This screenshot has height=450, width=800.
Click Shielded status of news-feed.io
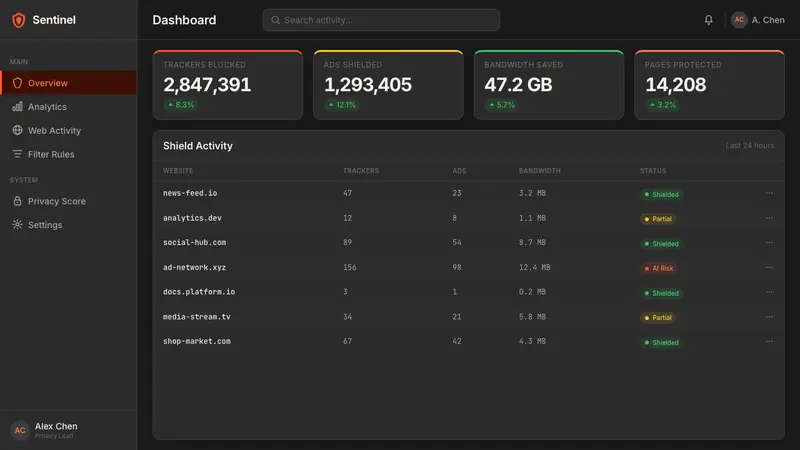tap(661, 194)
